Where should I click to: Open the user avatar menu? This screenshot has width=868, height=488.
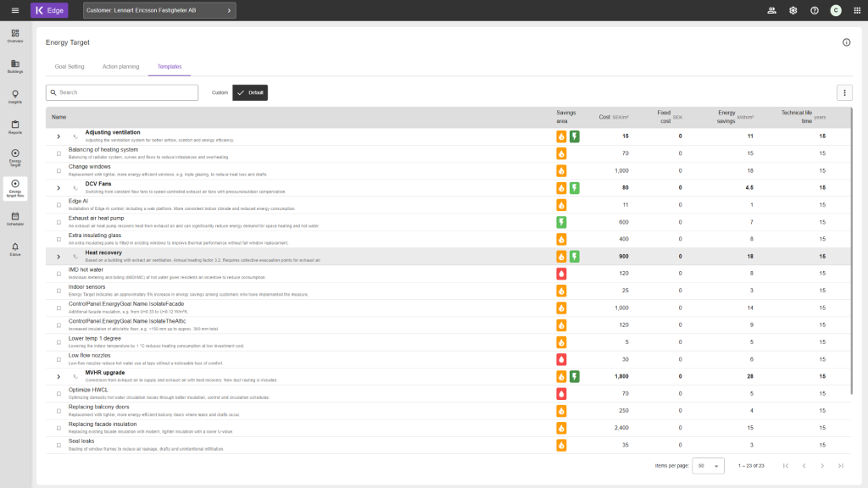click(836, 10)
